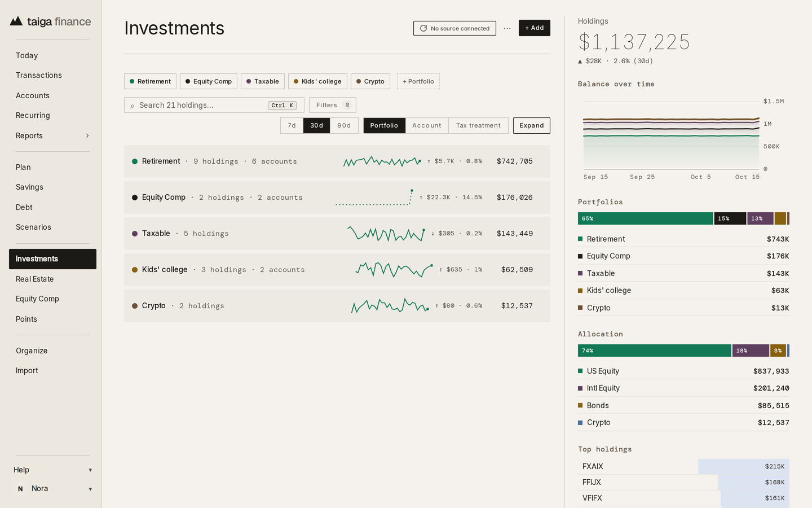The image size is (812, 508).
Task: Open the Nora account dropdown arrow
Action: click(90, 489)
